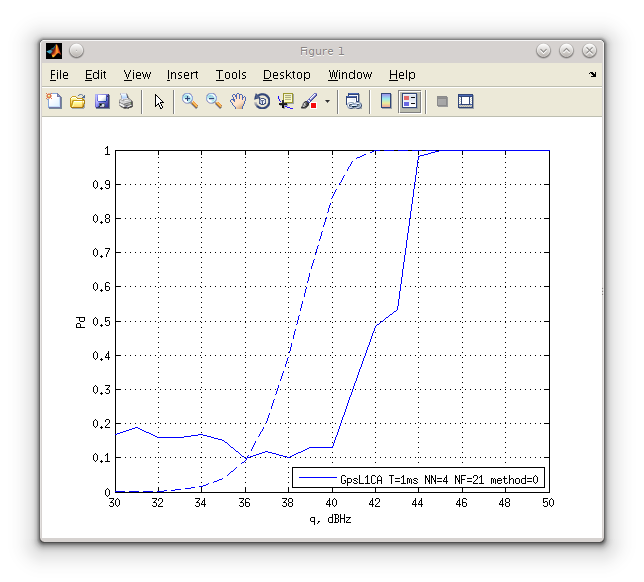Open the Tools menu

coord(230,75)
